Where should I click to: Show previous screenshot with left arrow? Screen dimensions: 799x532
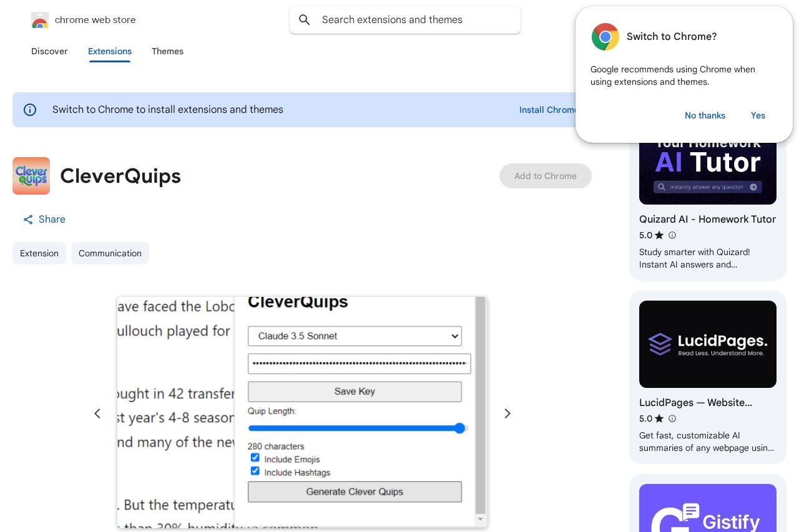click(x=97, y=414)
